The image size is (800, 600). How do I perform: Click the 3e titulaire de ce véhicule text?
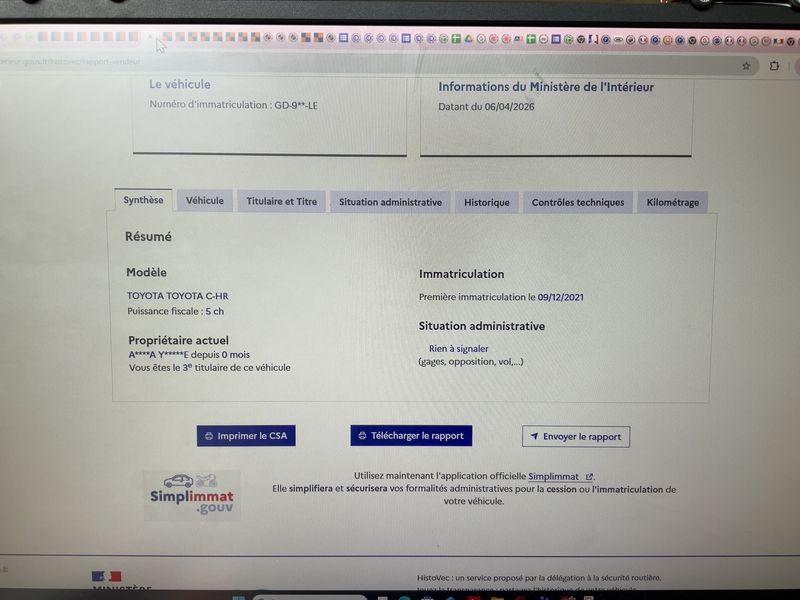tap(236, 367)
